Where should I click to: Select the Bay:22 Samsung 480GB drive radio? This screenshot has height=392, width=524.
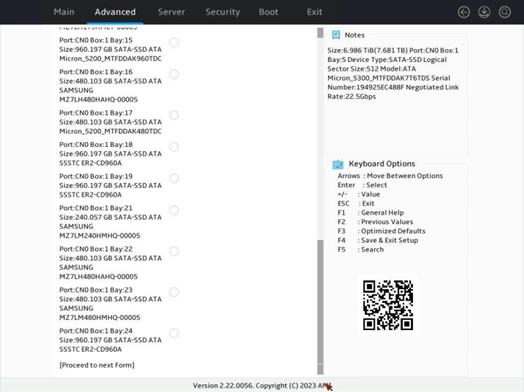click(174, 251)
